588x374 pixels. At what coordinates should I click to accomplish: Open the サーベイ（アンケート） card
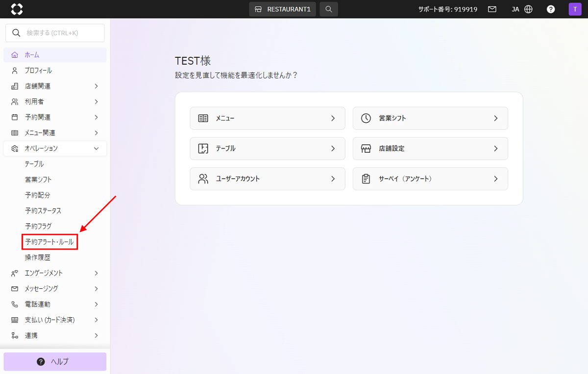430,179
